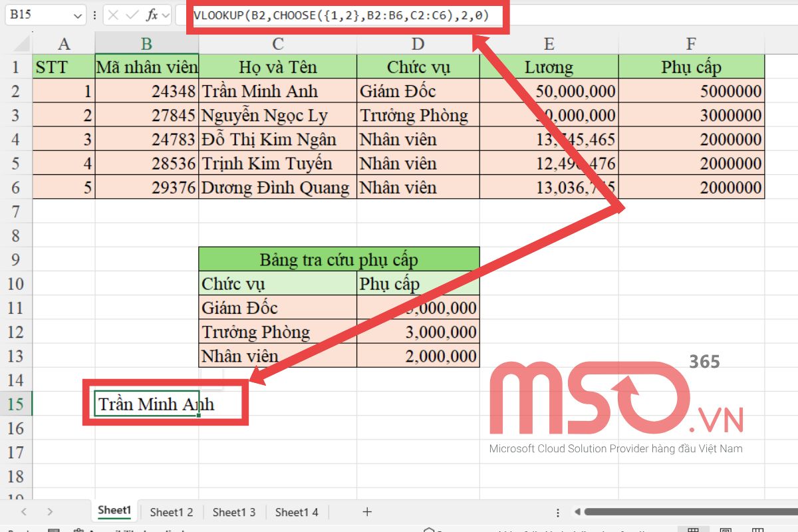Select the 'Nhân viên' cell in row 13
Screen dimensions: 798x532
pos(278,356)
